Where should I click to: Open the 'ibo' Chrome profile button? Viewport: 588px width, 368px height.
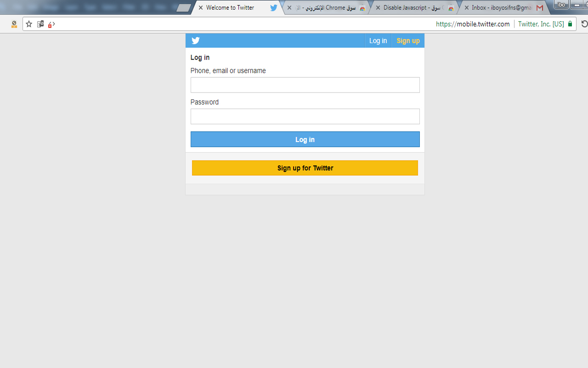click(x=561, y=5)
